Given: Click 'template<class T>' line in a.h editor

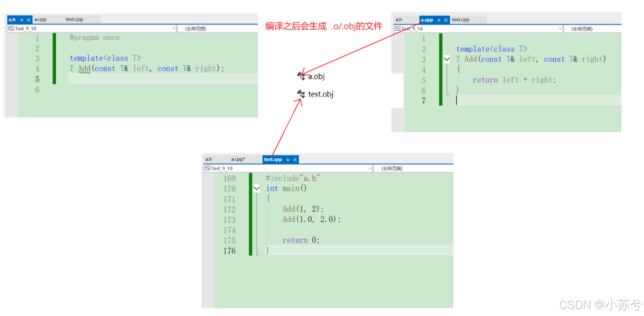Looking at the screenshot, I should click(x=105, y=58).
